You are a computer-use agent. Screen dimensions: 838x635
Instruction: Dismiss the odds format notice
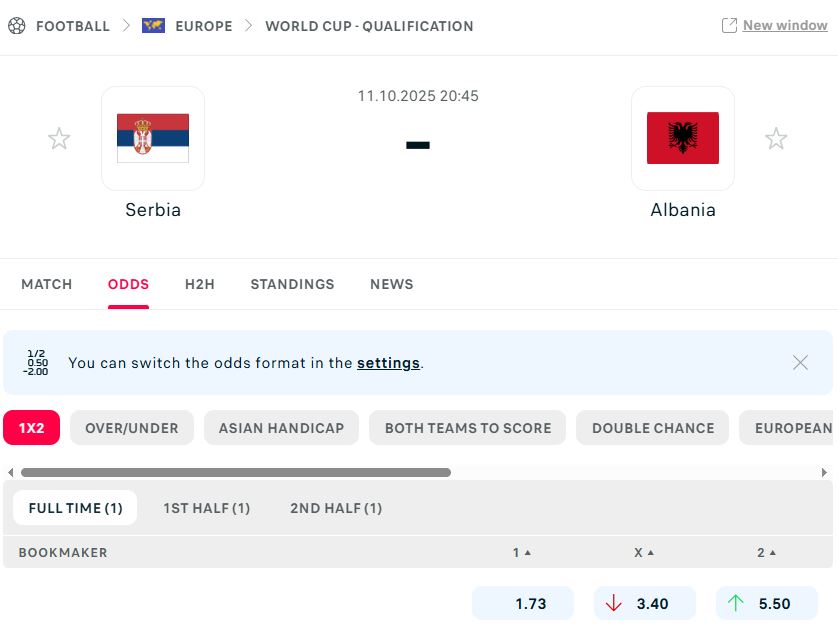coord(800,363)
